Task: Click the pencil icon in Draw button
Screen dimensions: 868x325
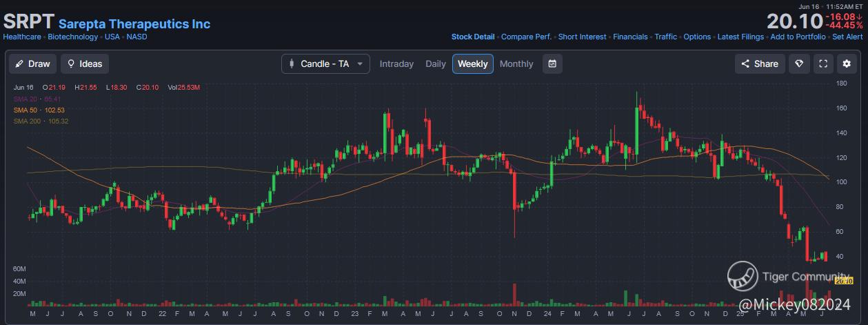Action: coord(20,63)
